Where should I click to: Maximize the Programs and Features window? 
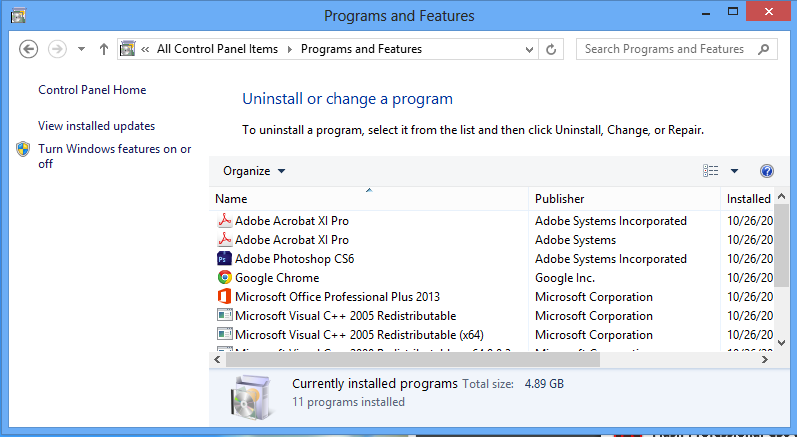733,12
